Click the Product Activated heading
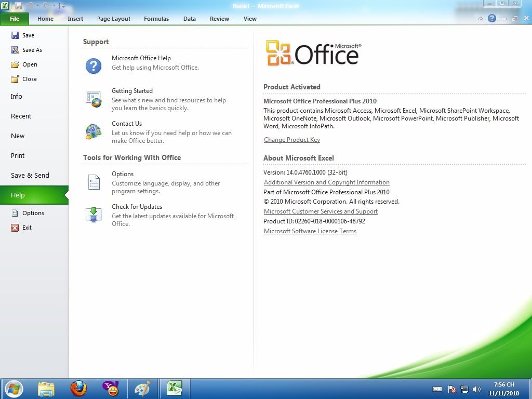 (292, 87)
